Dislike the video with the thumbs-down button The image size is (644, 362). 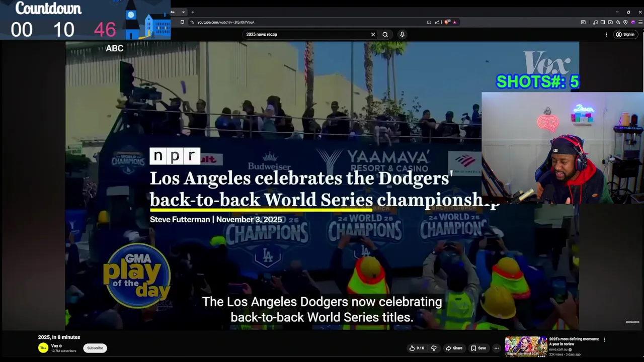[434, 348]
